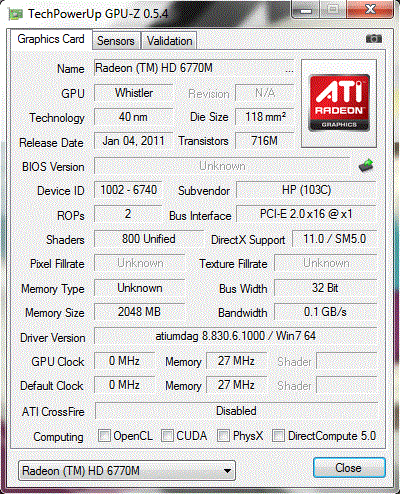
Task: Click the Bandwidth value 0.1 GB/s
Action: (326, 312)
